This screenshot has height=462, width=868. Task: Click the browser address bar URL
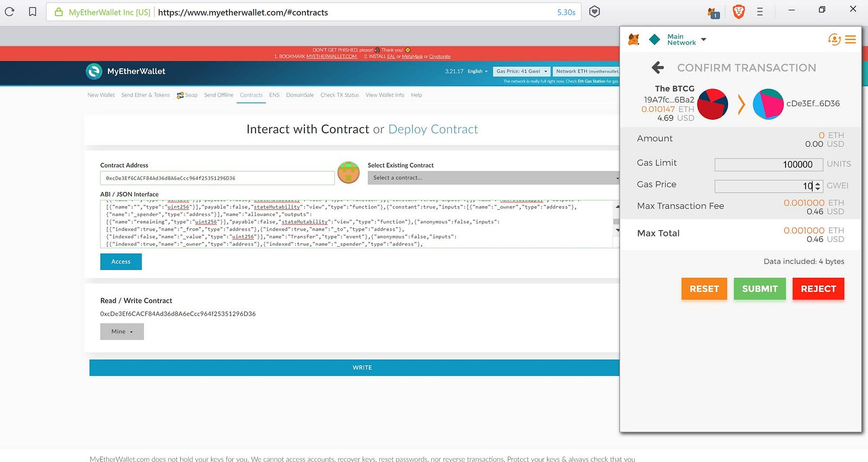click(243, 12)
